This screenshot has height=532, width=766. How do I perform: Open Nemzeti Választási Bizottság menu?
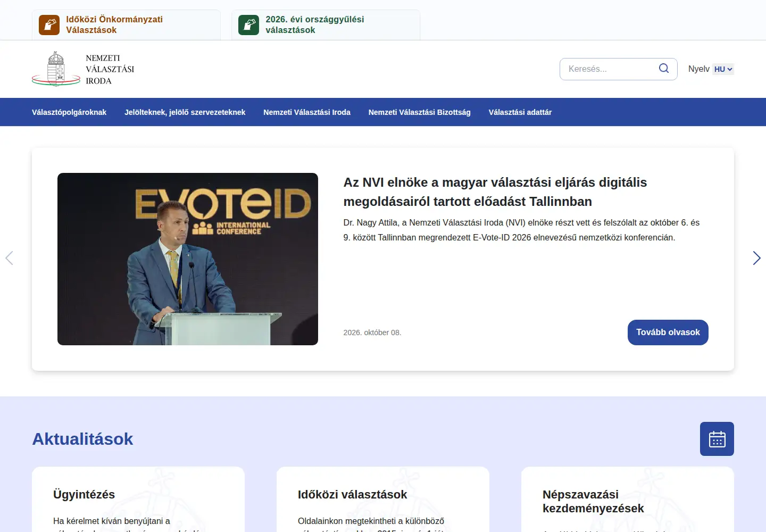pos(420,112)
